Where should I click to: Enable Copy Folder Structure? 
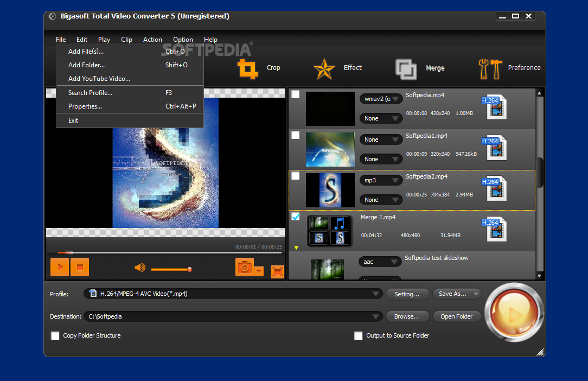coord(55,335)
